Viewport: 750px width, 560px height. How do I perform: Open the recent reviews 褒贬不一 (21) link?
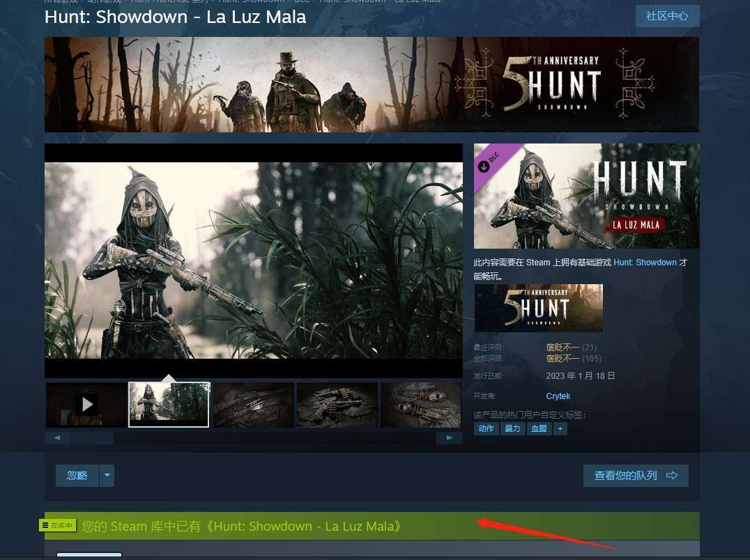click(571, 348)
